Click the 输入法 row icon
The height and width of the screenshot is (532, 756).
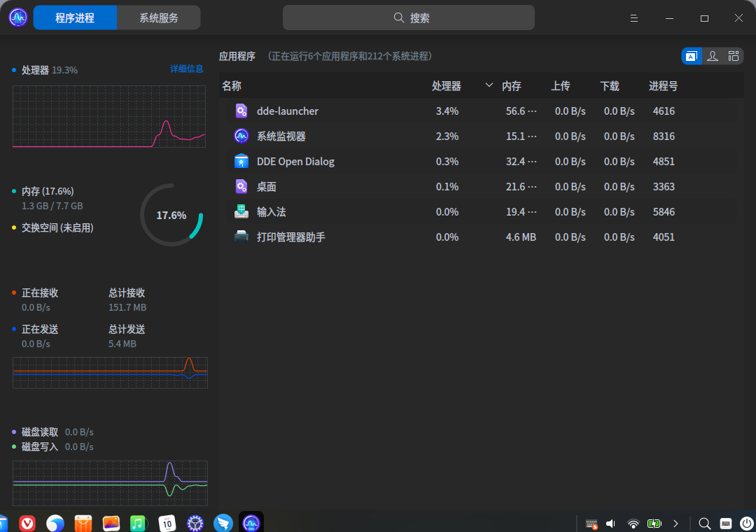(x=241, y=211)
